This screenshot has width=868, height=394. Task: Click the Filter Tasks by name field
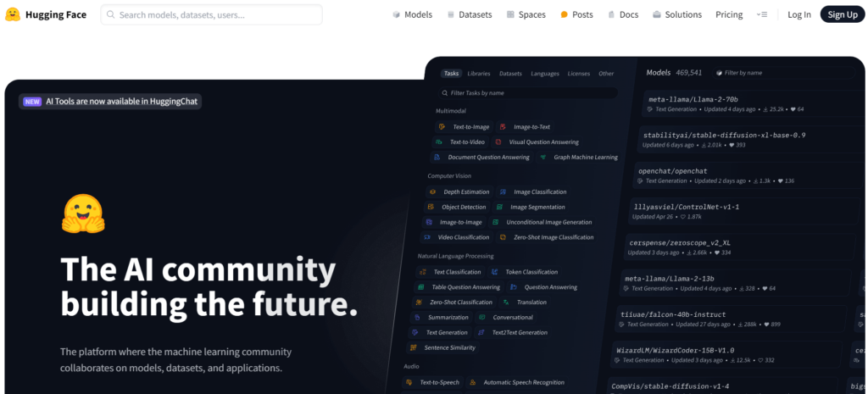[x=527, y=93]
